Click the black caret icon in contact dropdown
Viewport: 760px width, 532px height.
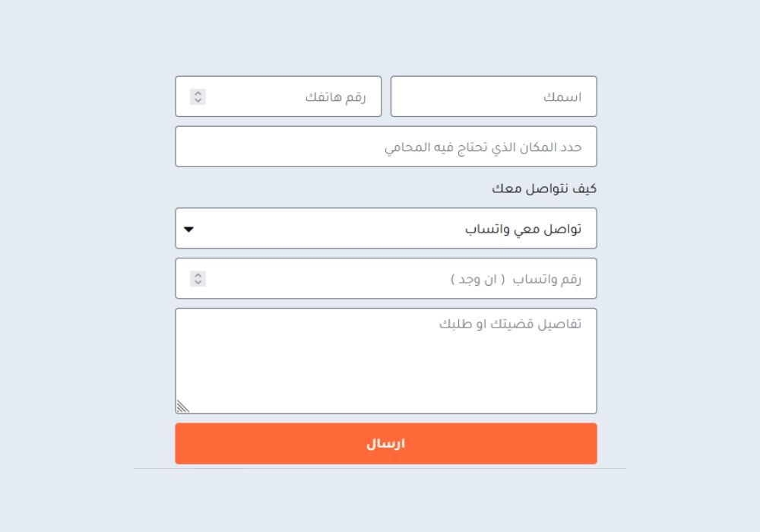pos(189,228)
